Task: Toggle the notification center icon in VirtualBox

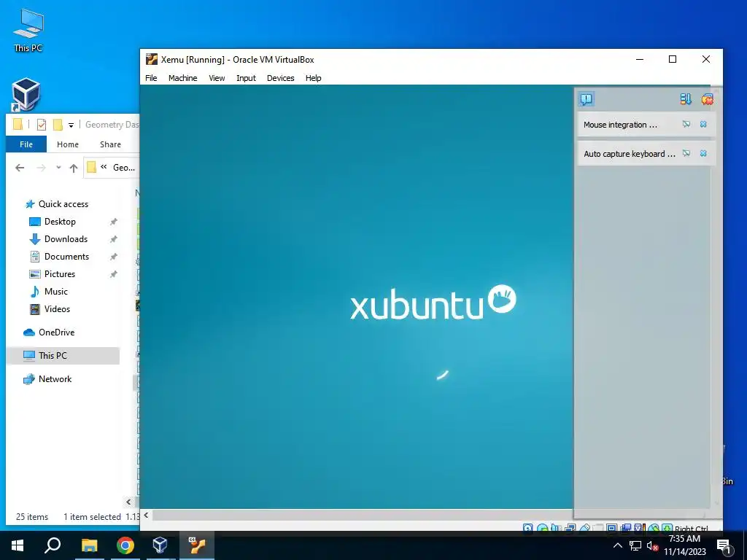Action: click(x=586, y=99)
